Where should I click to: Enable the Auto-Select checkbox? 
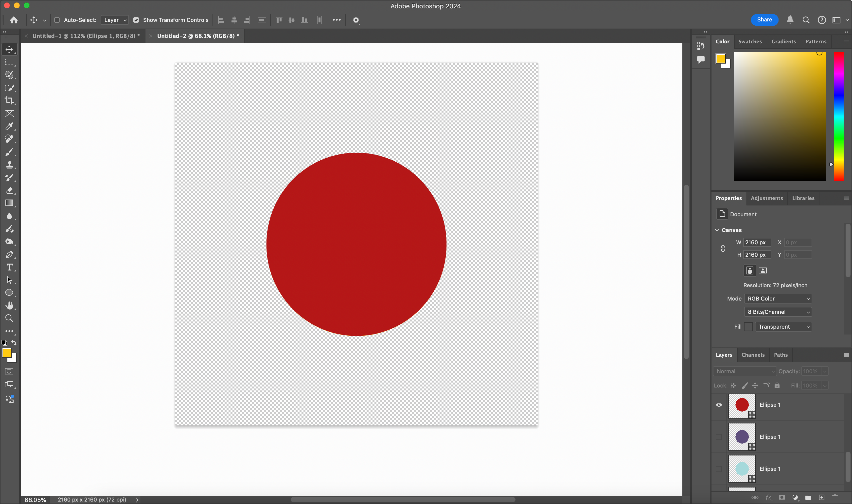point(57,20)
